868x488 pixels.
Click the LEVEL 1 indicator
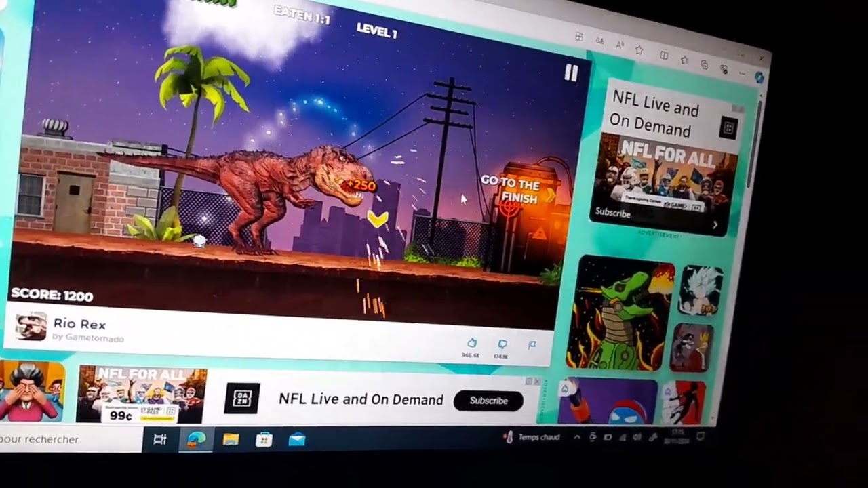pos(377,30)
